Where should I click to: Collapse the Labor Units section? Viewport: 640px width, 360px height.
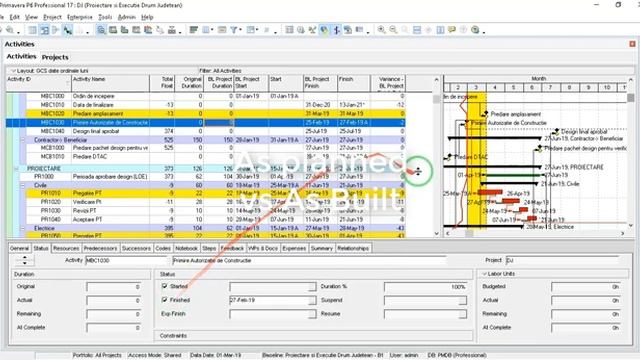pyautogui.click(x=484, y=273)
